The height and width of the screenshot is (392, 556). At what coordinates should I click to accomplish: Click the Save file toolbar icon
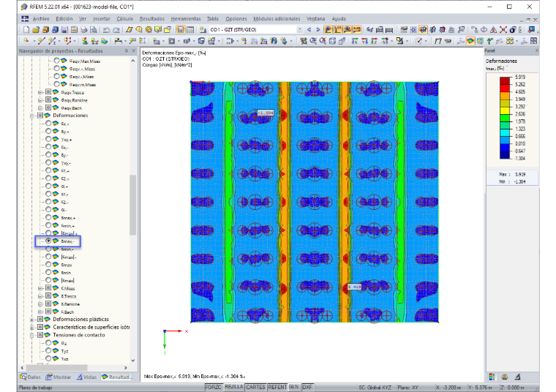tap(64, 30)
